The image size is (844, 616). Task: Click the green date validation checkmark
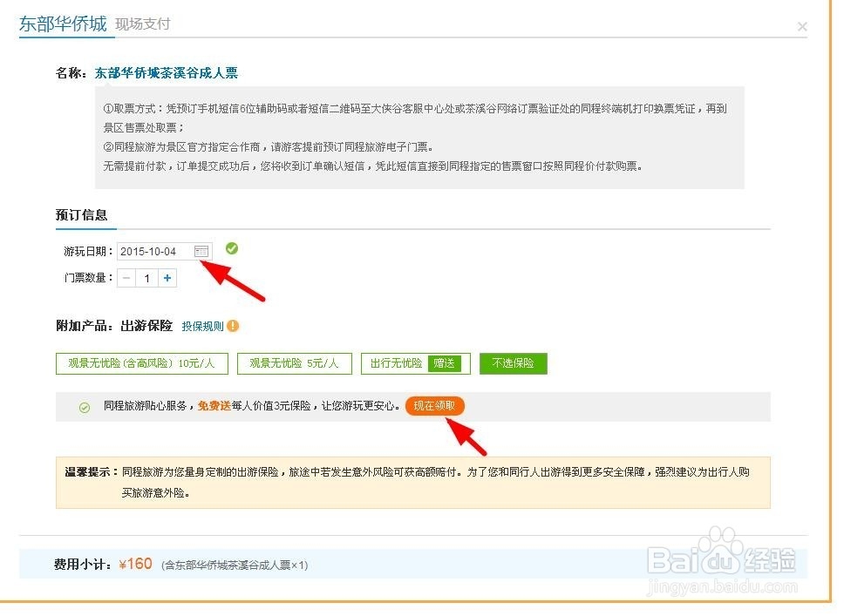231,248
